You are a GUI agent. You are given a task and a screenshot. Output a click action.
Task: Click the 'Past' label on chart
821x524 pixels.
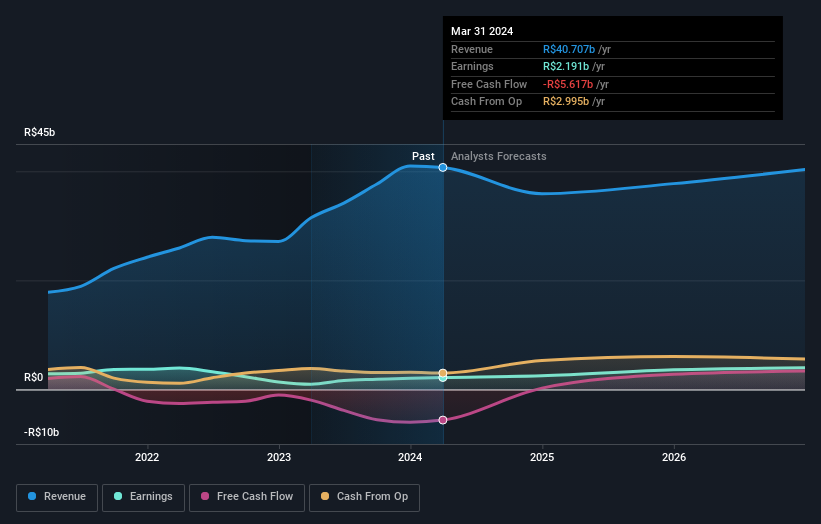(423, 156)
